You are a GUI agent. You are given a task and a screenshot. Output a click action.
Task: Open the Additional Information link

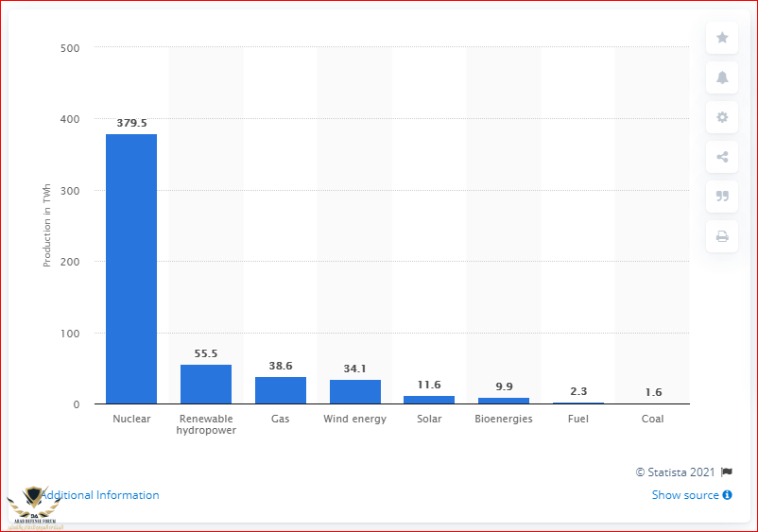pos(100,495)
